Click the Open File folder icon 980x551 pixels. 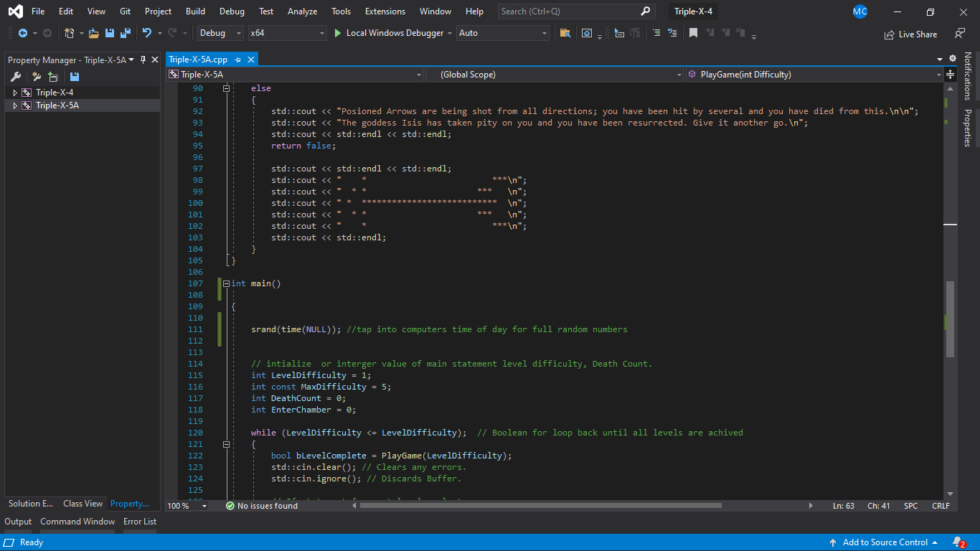[x=93, y=33]
